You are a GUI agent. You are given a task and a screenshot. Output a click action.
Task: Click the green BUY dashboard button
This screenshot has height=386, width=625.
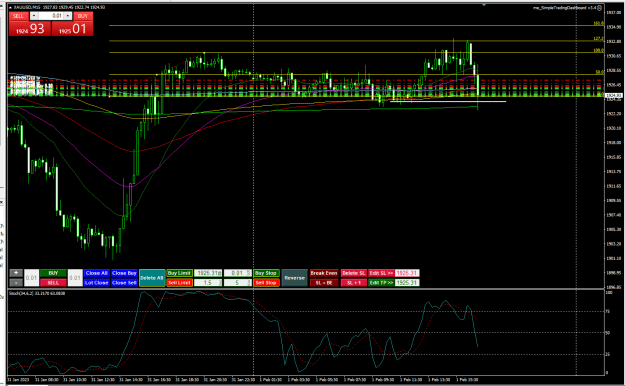tap(53, 273)
